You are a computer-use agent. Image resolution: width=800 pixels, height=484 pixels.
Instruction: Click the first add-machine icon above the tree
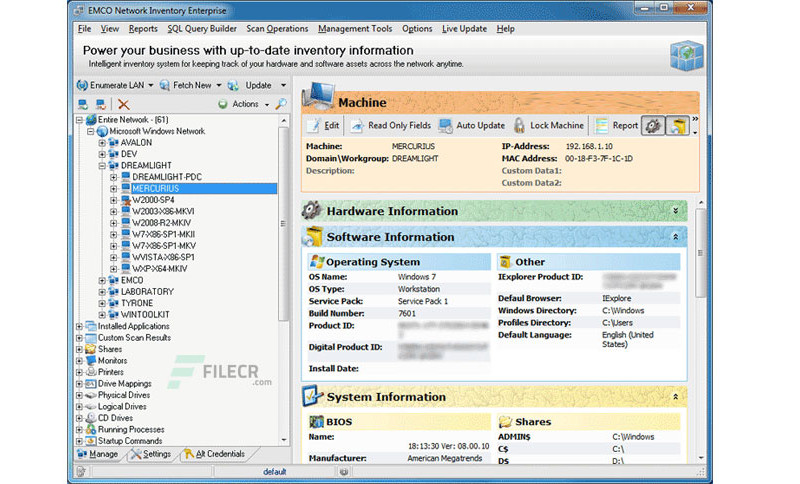tap(83, 104)
